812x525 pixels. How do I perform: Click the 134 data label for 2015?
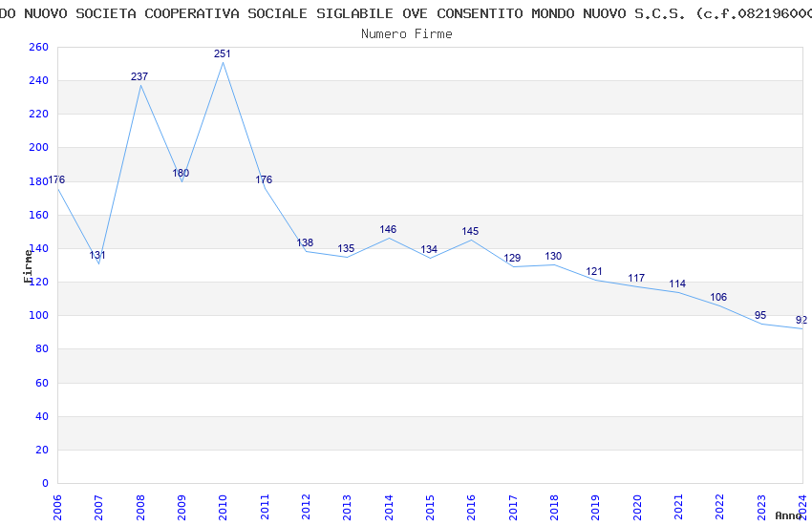pos(429,249)
